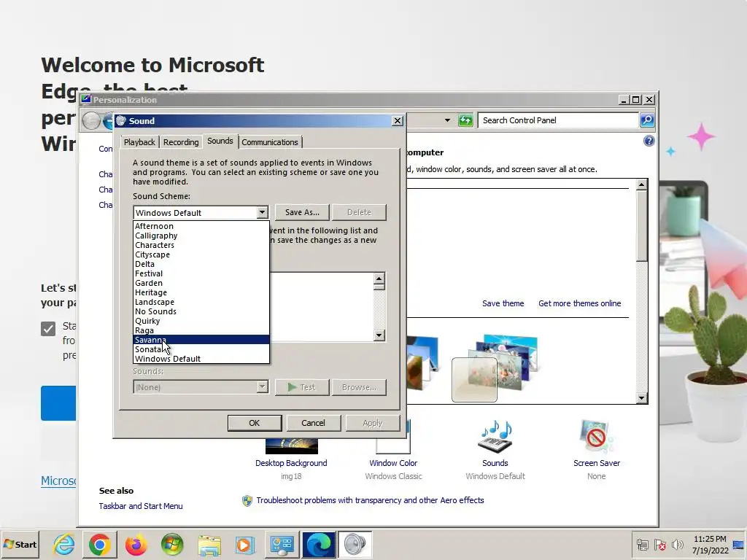Launch Internet Explorer from taskbar
Screen dimensions: 747x560
pos(64,545)
